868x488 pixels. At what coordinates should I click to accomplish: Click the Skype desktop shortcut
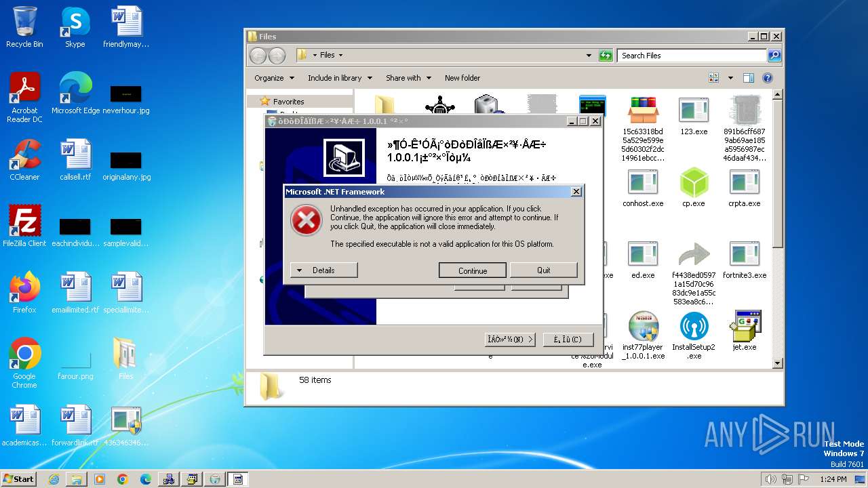(x=75, y=27)
